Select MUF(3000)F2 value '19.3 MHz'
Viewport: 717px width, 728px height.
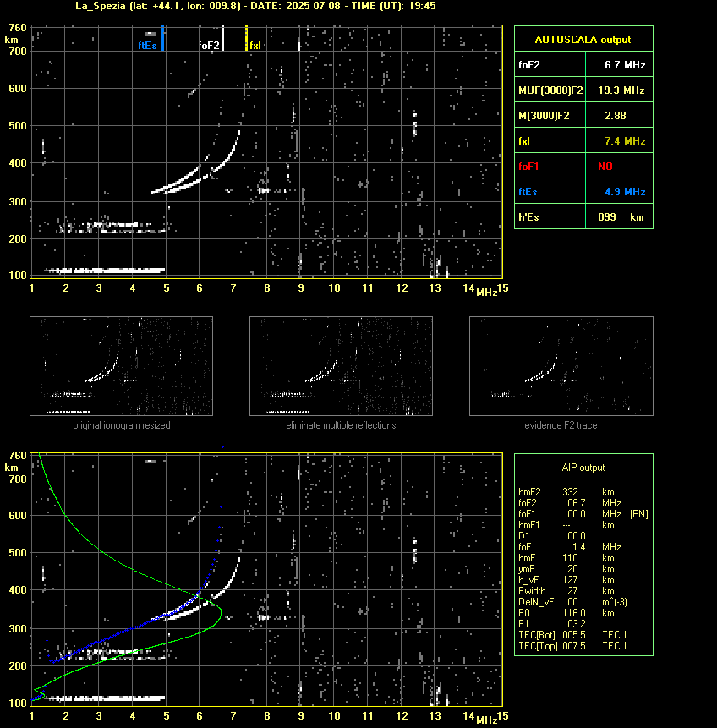621,90
